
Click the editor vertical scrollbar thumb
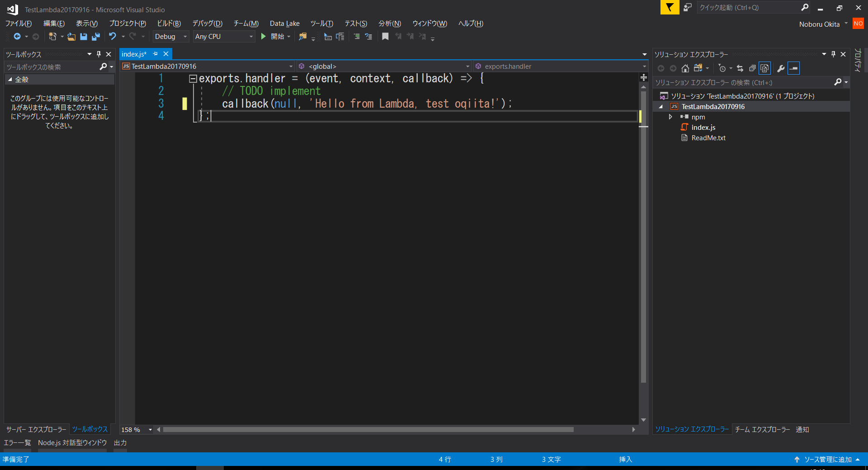tap(644, 237)
